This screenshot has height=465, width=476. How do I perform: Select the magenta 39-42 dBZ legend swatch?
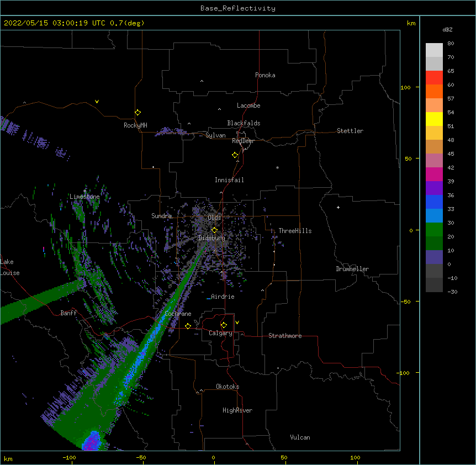pyautogui.click(x=434, y=174)
